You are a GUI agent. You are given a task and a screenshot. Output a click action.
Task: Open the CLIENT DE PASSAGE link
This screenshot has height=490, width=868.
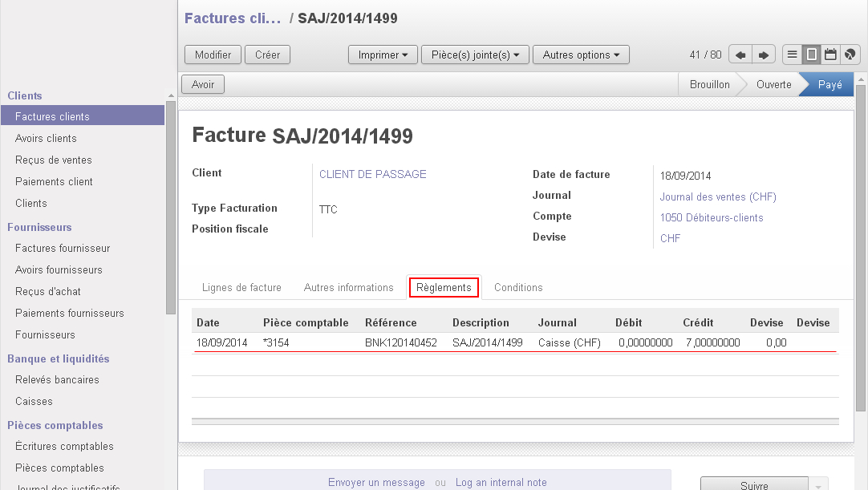[372, 174]
